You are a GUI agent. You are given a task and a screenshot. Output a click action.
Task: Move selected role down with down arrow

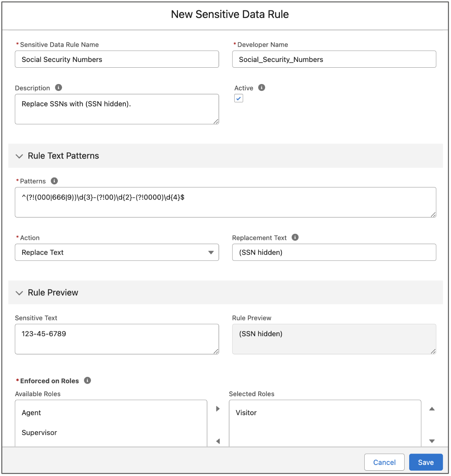pyautogui.click(x=432, y=441)
